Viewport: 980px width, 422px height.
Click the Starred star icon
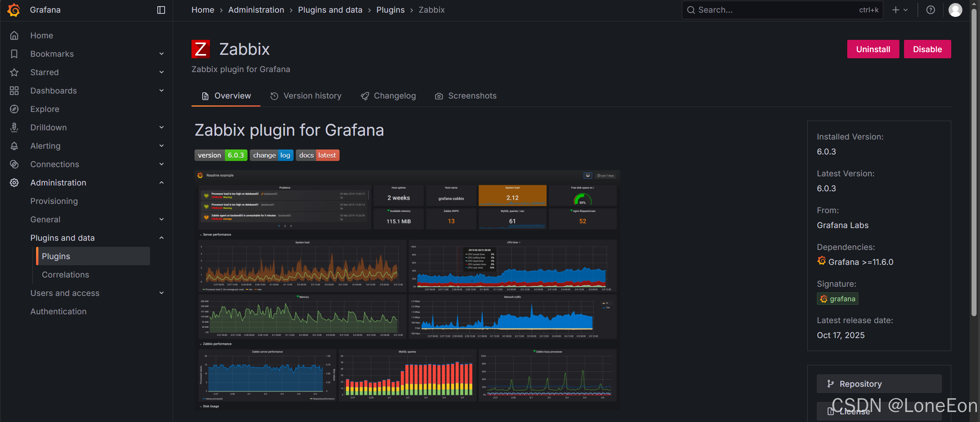tap(14, 72)
